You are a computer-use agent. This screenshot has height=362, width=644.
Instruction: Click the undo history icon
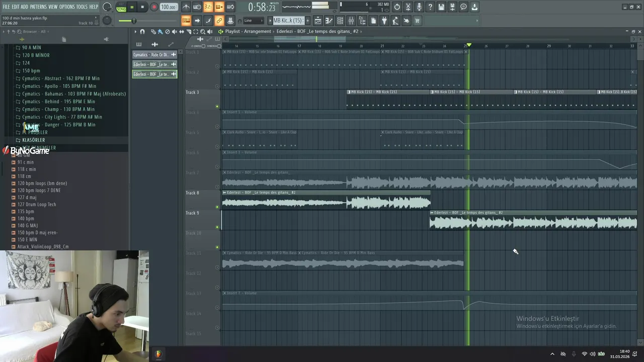click(x=397, y=7)
